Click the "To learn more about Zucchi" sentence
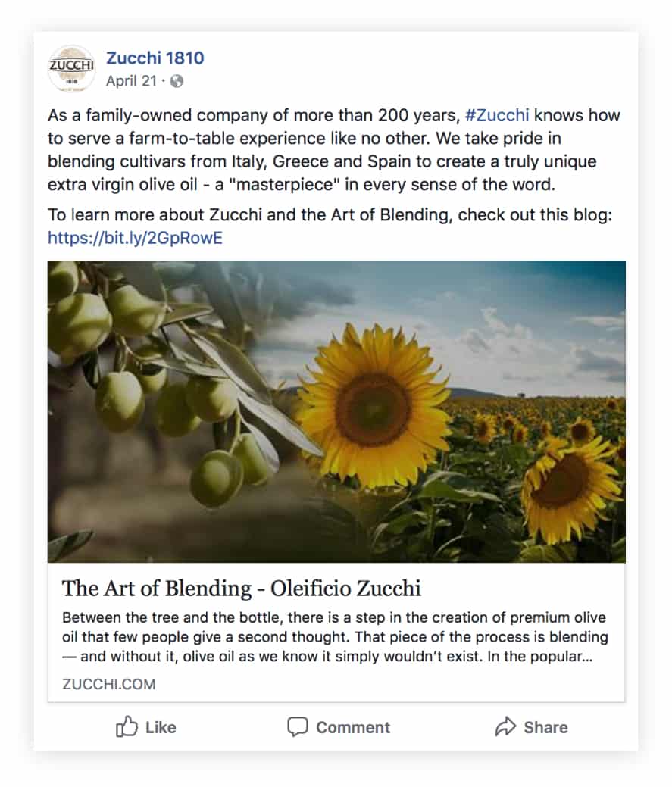Image resolution: width=672 pixels, height=787 pixels. (330, 215)
